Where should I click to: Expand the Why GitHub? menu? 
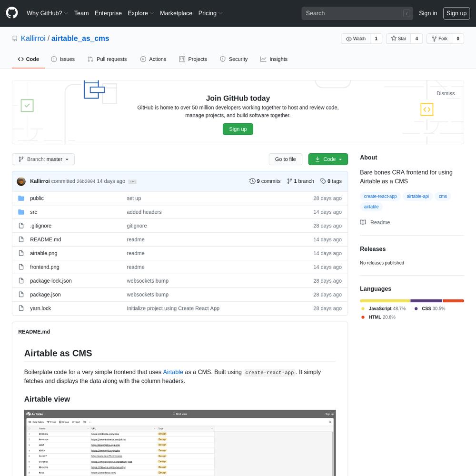[x=47, y=13]
